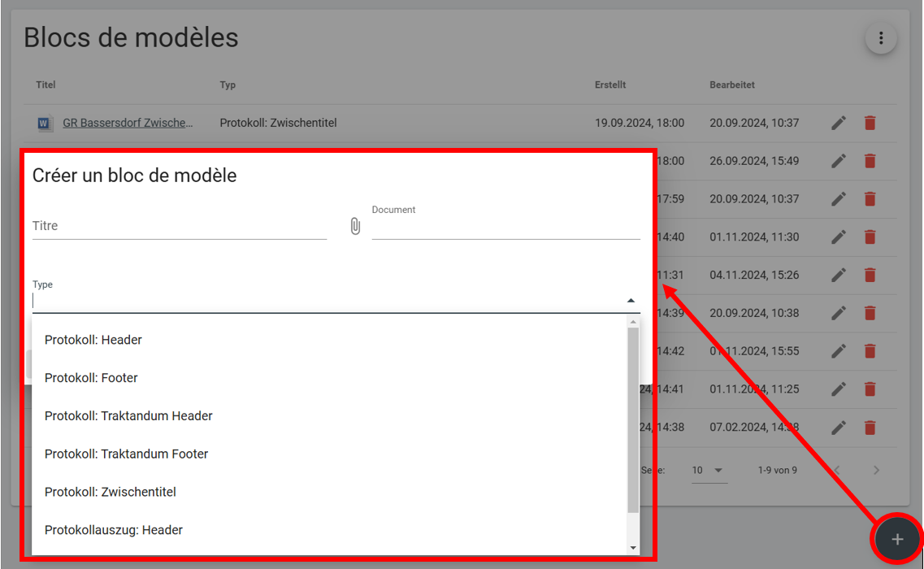Select Protokoll: Header option
This screenshot has height=569, width=924.
tap(93, 340)
